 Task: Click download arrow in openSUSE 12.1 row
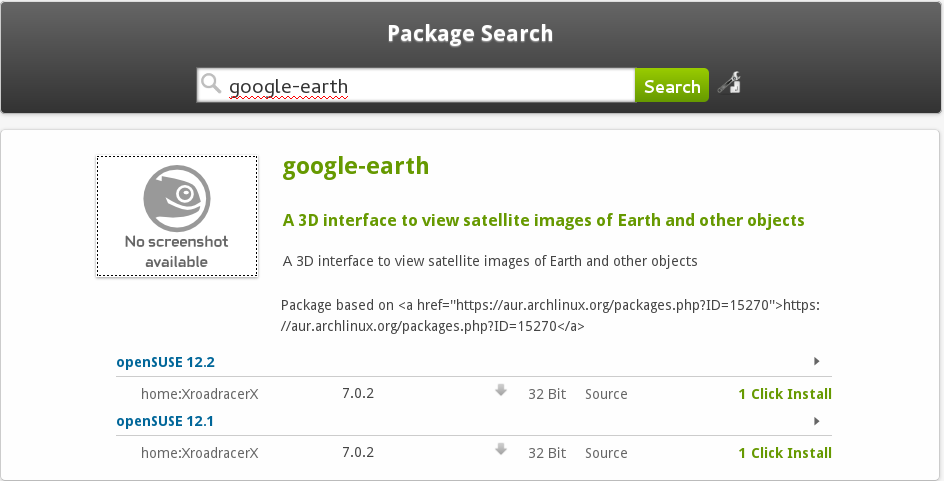501,450
